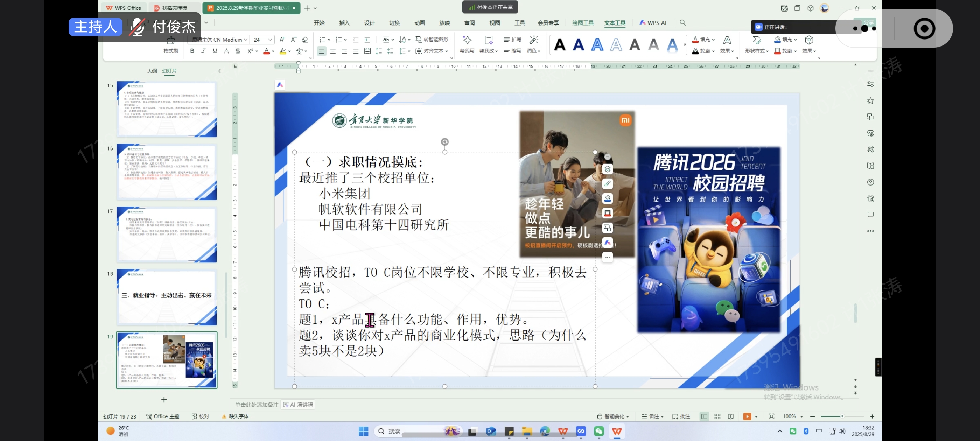Screen dimensions: 980x441
Task: Open sidebar help question-mark icon
Action: 870,182
